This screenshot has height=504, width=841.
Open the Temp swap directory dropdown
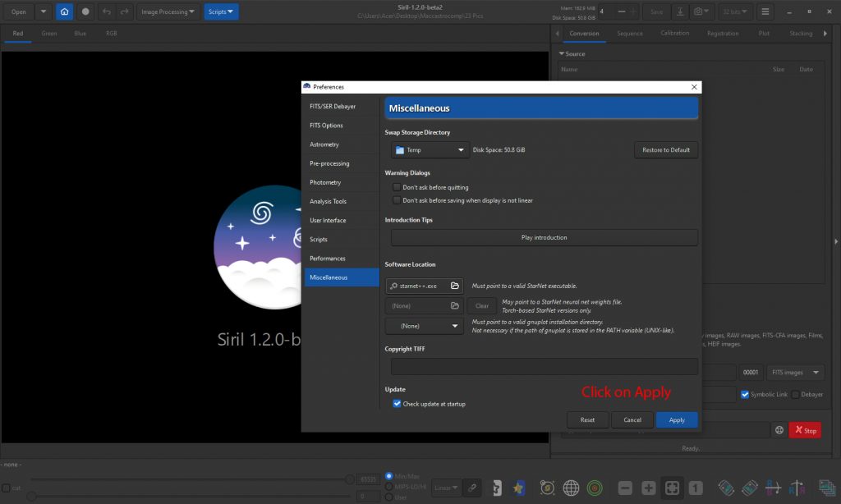click(x=430, y=150)
